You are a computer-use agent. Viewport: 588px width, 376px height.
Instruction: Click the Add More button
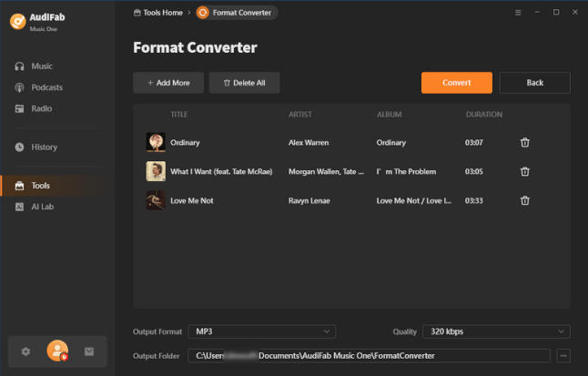pyautogui.click(x=168, y=83)
